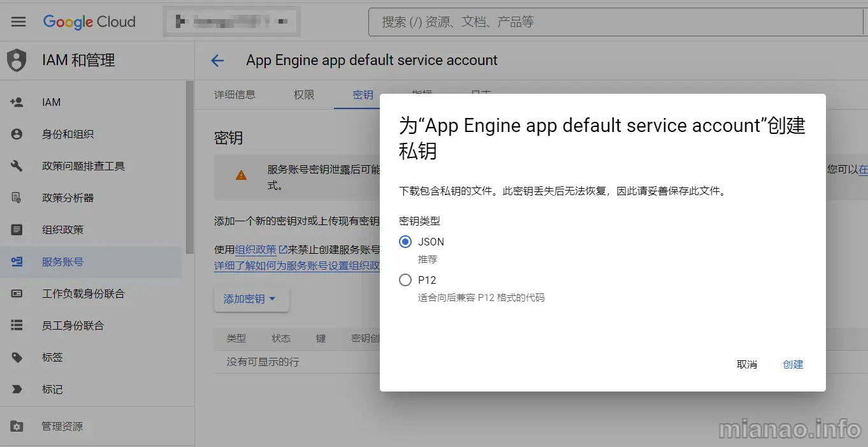Click the Google Cloud logo

coord(89,22)
